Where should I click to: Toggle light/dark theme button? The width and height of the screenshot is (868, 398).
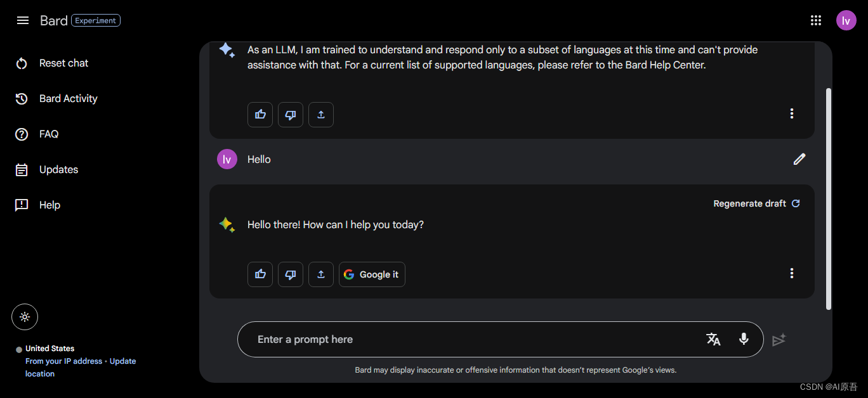tap(25, 317)
